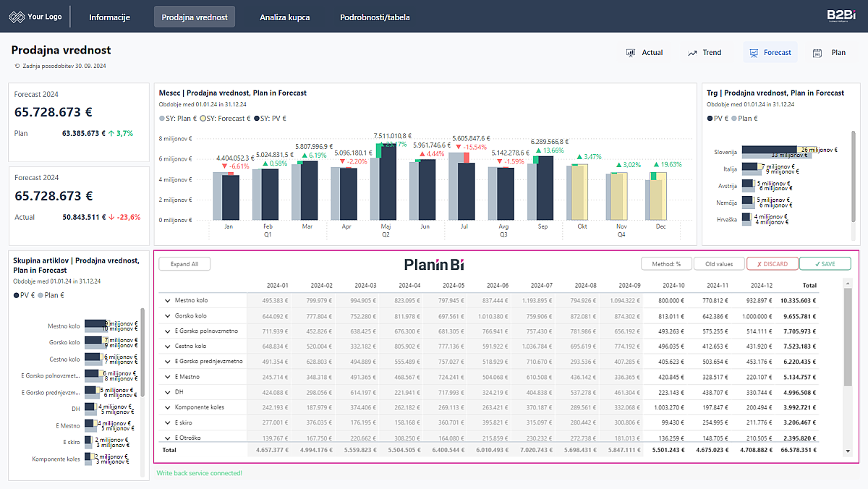
Task: Click the Write back service connected message
Action: [200, 473]
